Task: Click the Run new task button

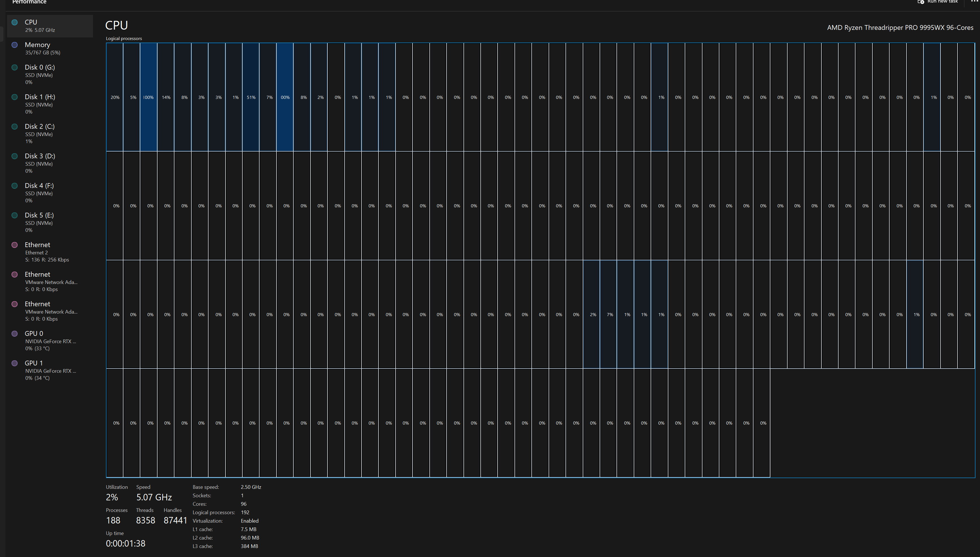Action: pos(942,2)
